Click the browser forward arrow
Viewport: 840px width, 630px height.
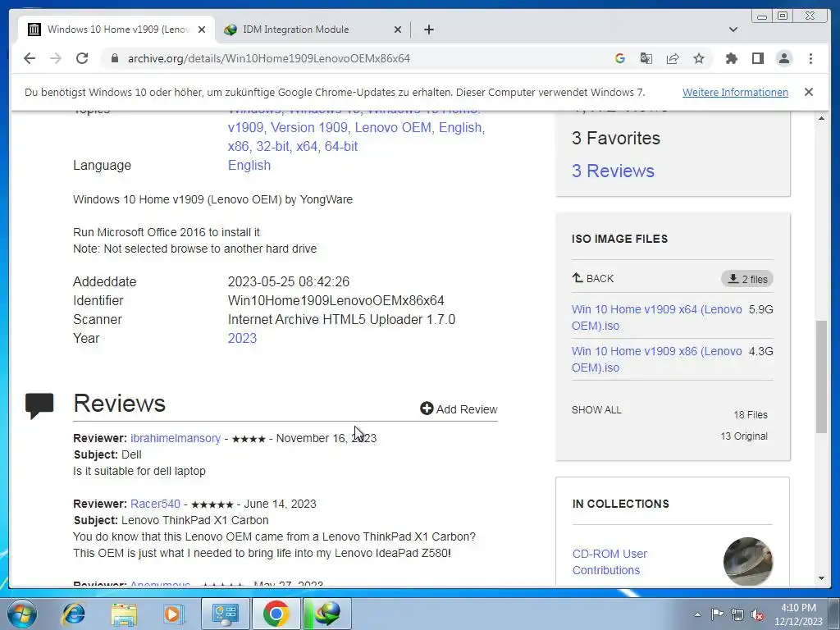[56, 58]
